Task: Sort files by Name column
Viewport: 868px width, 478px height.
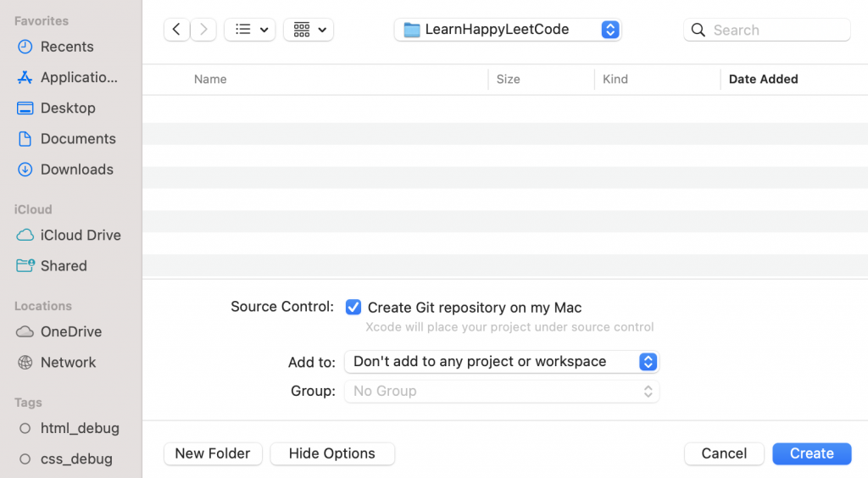Action: click(210, 79)
